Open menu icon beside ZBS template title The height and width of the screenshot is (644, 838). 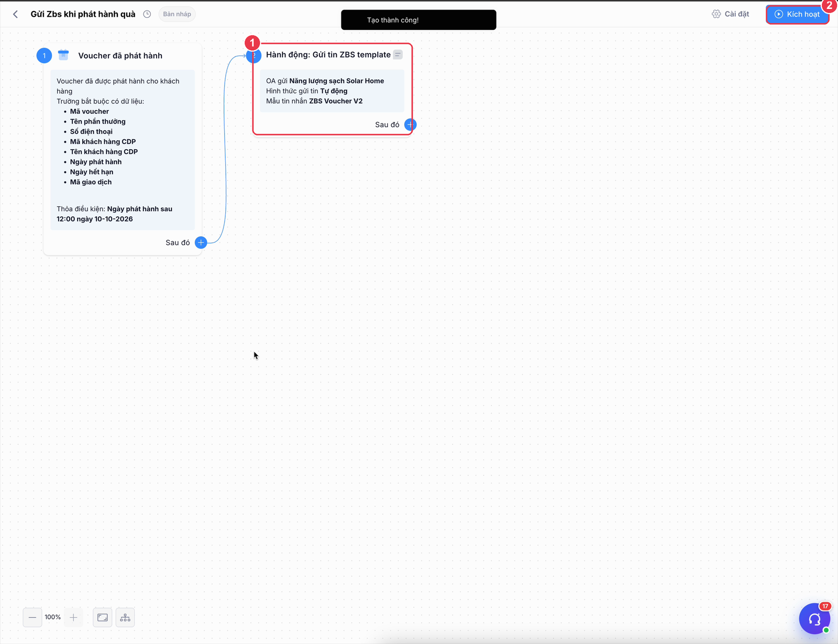tap(398, 54)
